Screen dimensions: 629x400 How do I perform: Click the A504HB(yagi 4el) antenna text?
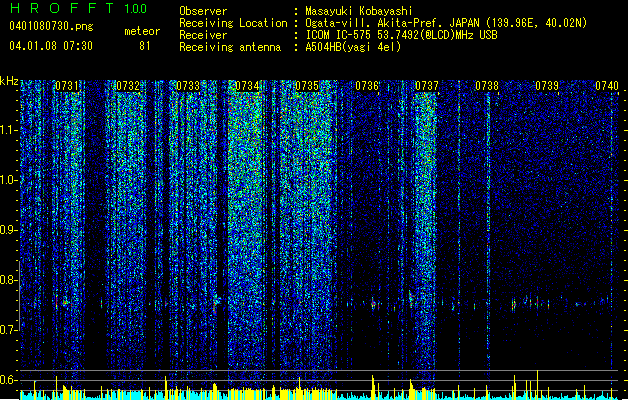tap(353, 47)
